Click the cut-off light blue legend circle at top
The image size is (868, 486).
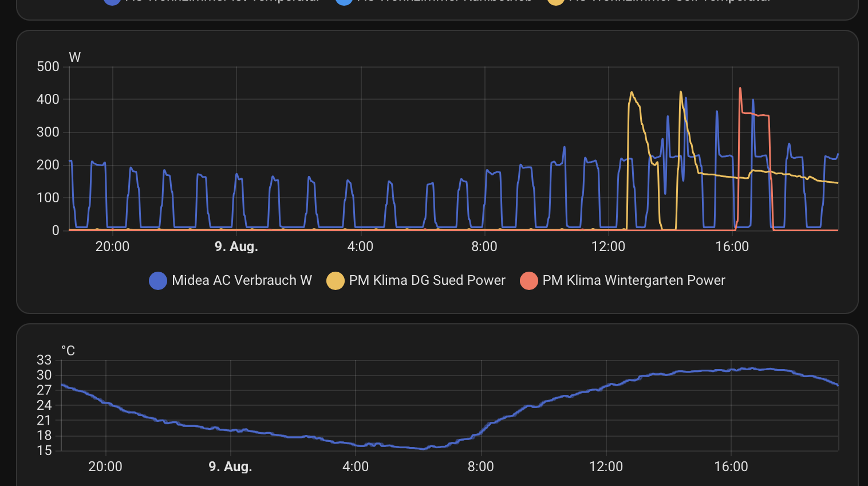click(344, 2)
